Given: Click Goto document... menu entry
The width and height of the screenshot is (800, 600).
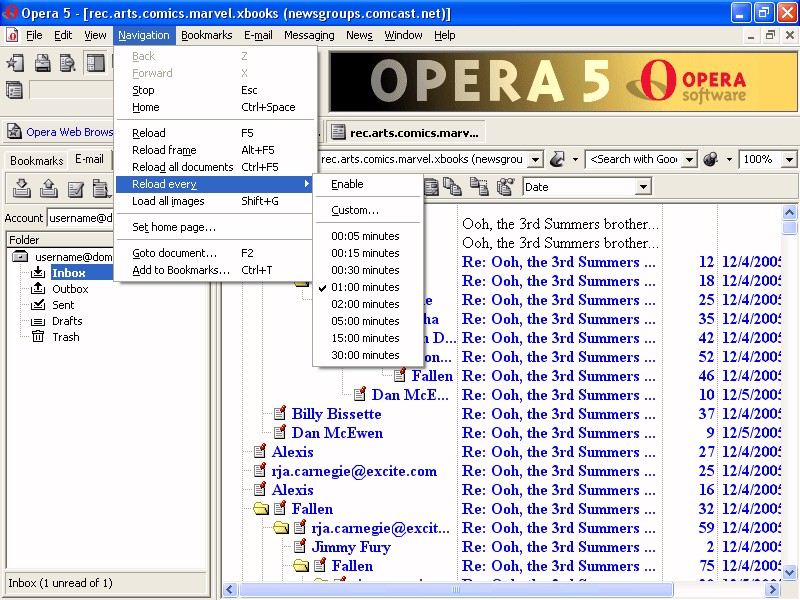Looking at the screenshot, I should [x=214, y=253].
